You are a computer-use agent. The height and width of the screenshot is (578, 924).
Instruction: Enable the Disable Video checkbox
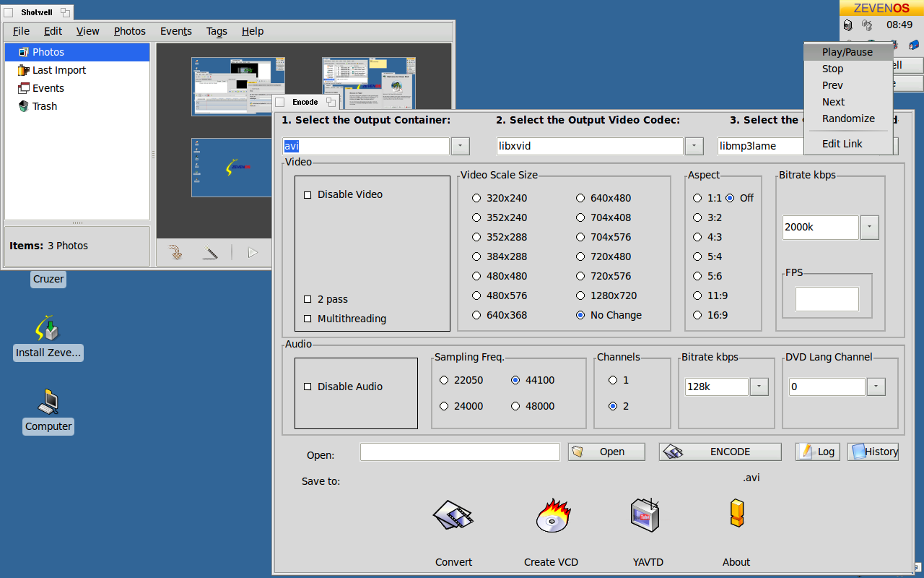(308, 195)
